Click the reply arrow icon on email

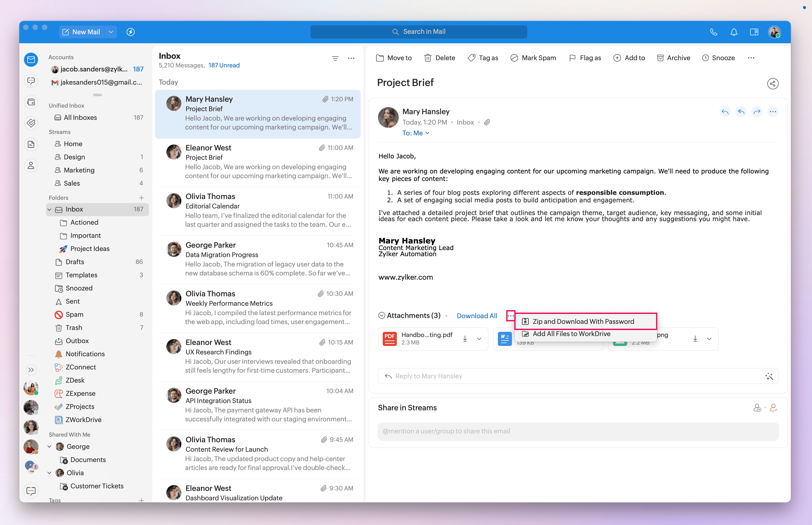point(725,112)
